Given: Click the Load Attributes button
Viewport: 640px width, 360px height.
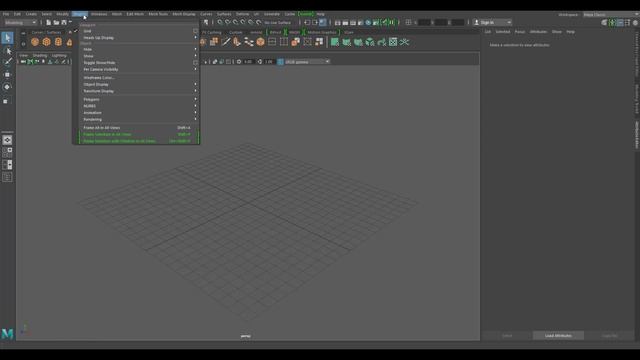Looking at the screenshot, I should pos(558,336).
